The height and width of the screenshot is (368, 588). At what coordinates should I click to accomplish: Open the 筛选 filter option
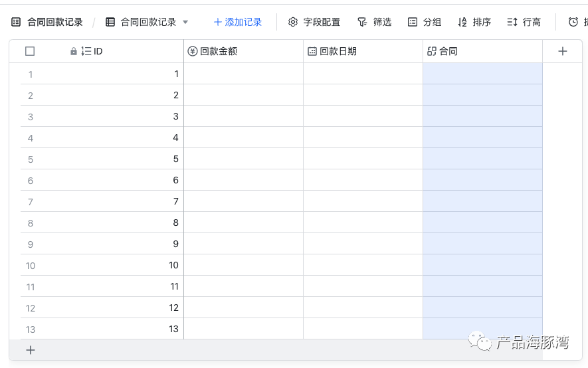(x=374, y=22)
